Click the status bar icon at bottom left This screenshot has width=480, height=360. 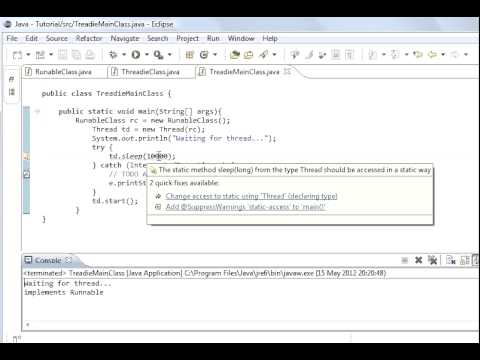pos(17,339)
